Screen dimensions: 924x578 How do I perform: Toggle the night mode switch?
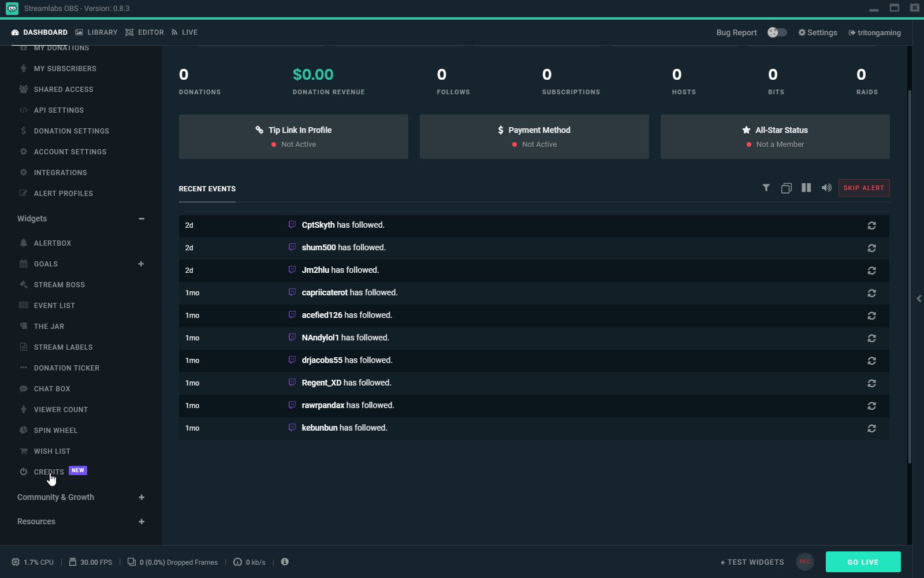point(777,32)
